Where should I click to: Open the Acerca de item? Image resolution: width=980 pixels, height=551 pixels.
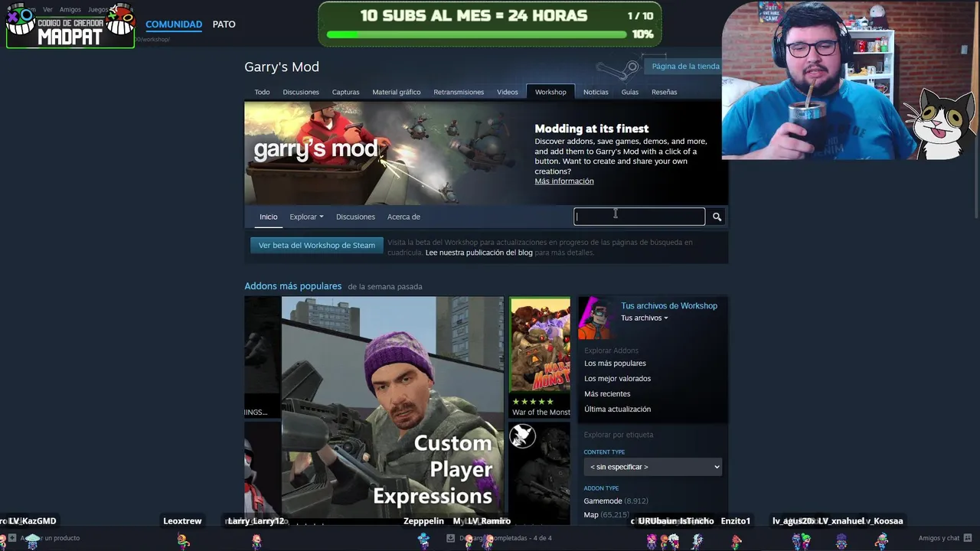[x=403, y=217]
